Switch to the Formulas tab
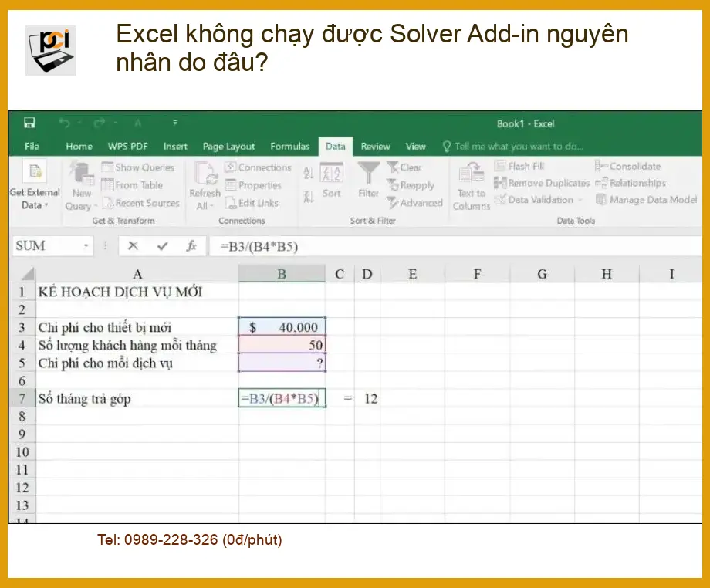This screenshot has height=588, width=710. point(290,146)
